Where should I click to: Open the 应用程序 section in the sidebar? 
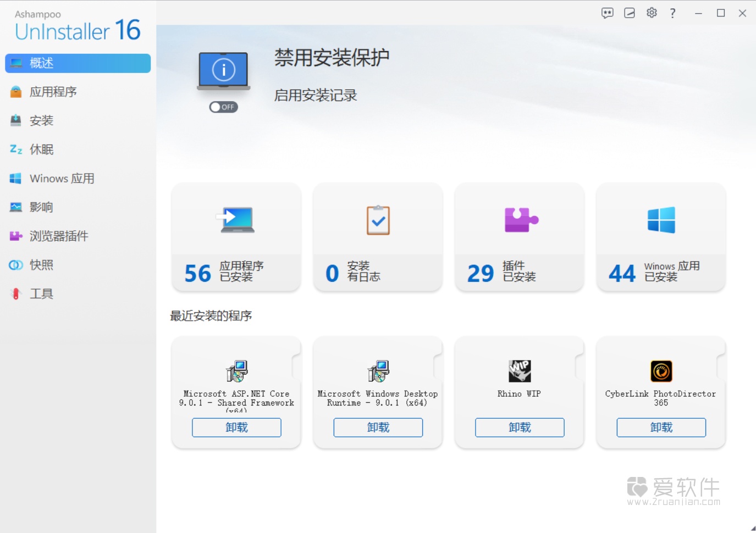(x=54, y=92)
